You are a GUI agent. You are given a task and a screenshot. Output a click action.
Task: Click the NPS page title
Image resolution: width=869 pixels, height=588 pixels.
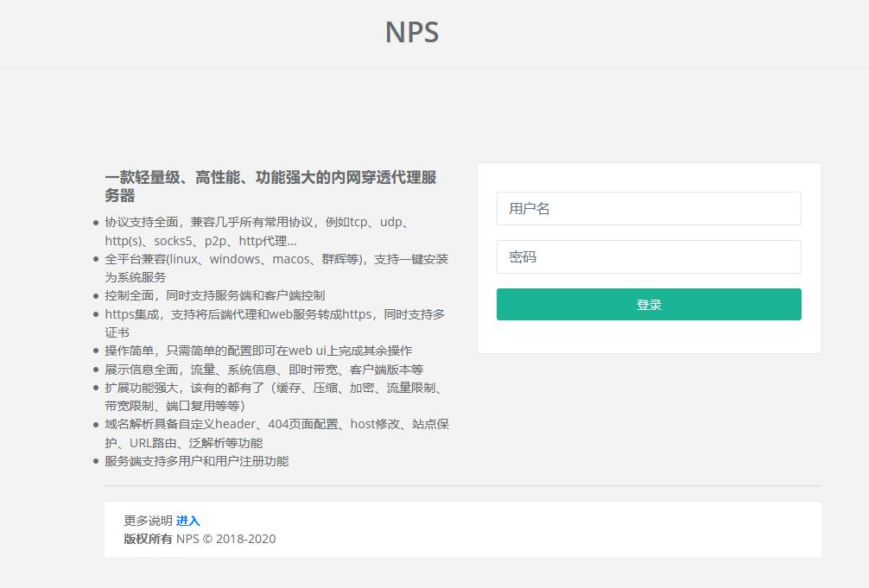[413, 33]
